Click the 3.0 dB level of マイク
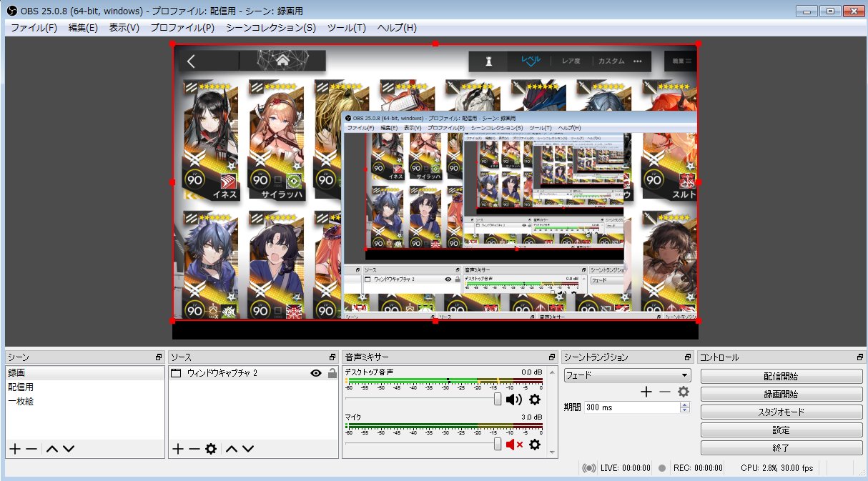 (x=531, y=417)
